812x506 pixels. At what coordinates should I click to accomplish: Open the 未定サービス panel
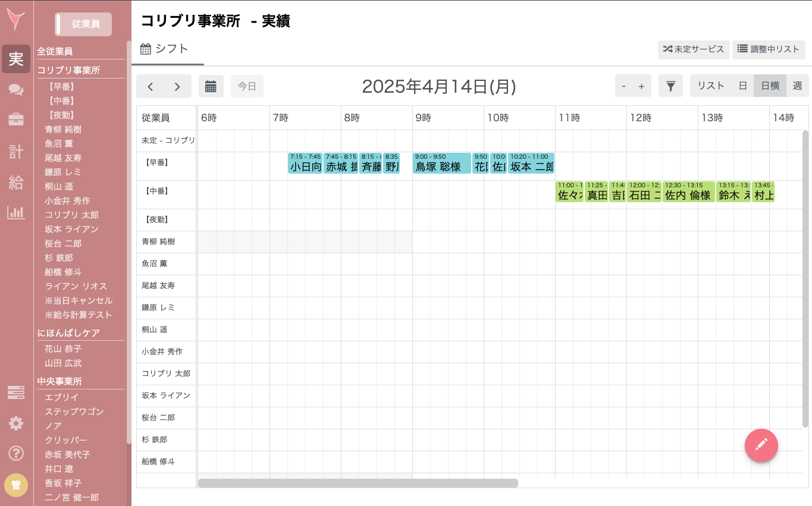pos(694,50)
